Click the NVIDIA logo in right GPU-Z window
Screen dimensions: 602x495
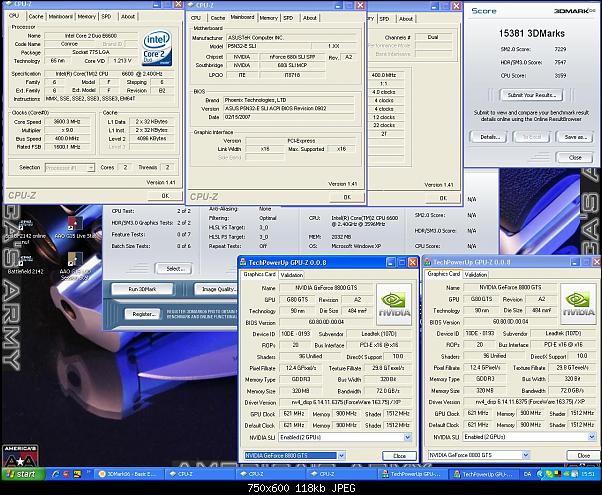(x=578, y=305)
